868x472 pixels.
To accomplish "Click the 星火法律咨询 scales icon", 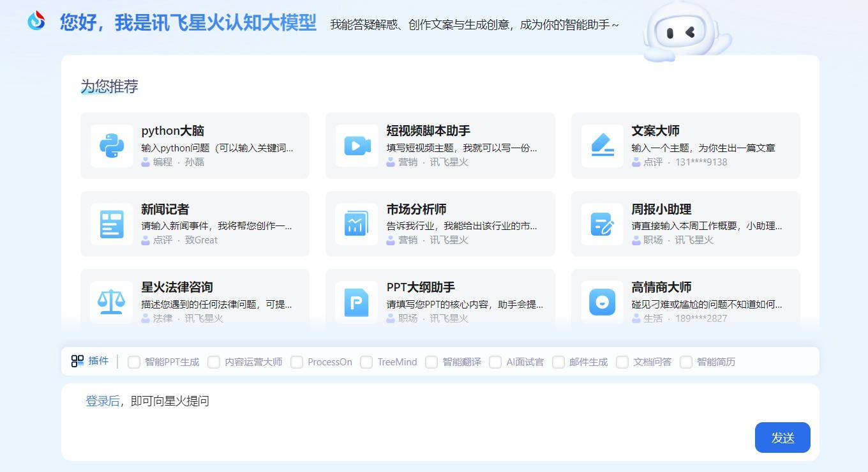I will (111, 301).
